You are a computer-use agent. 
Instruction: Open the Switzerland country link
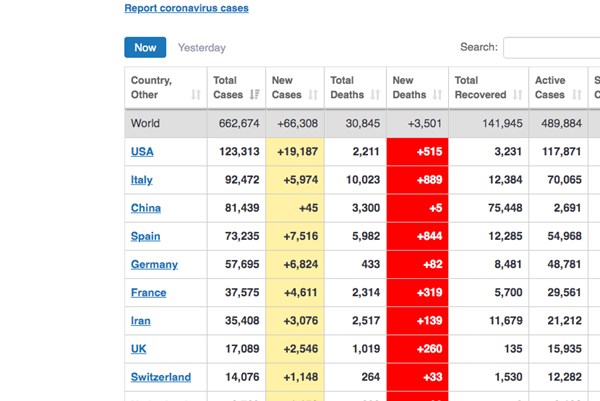coord(160,377)
